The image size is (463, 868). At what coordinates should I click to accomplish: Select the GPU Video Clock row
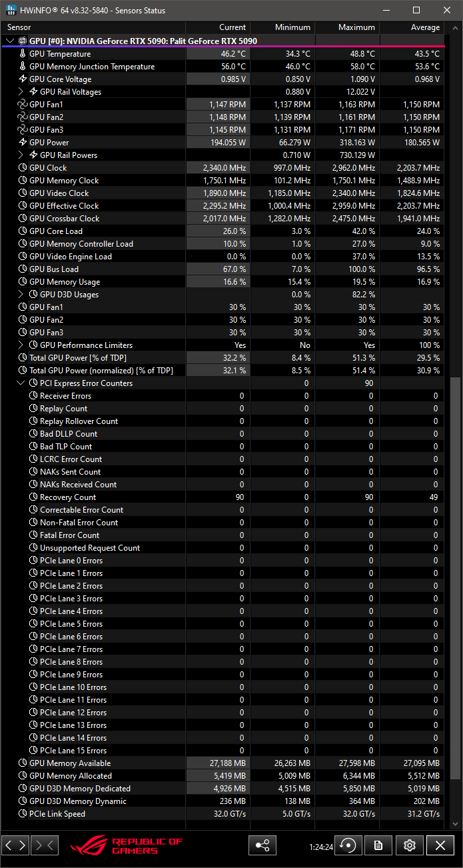pyautogui.click(x=223, y=193)
